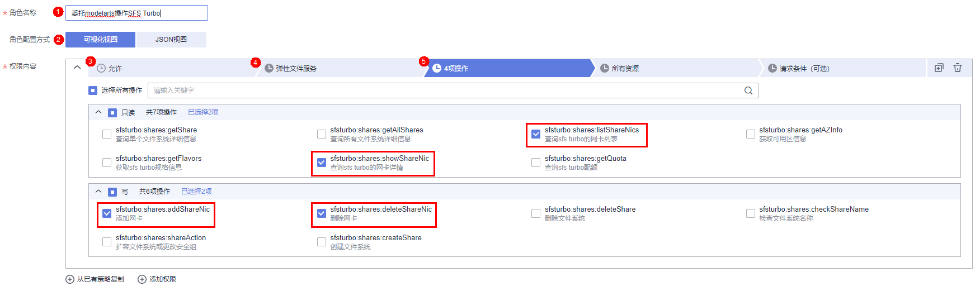Click the 删除文件系统 description
Viewport: 980px width, 286px height.
coord(565,218)
